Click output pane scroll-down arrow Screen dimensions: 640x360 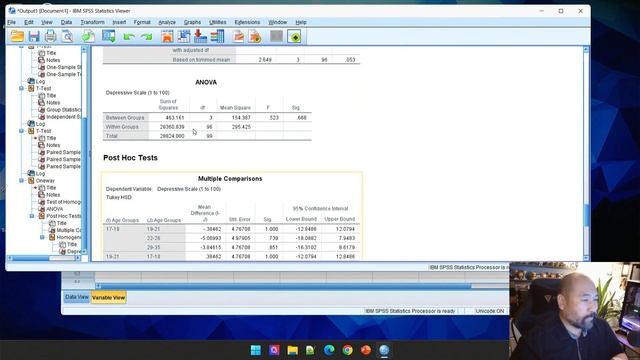pos(586,258)
